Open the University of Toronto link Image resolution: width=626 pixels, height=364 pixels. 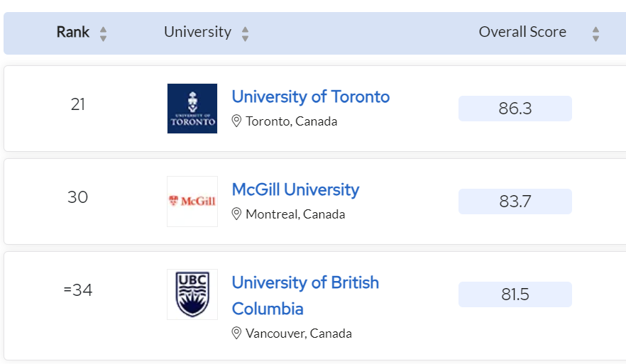click(x=311, y=96)
